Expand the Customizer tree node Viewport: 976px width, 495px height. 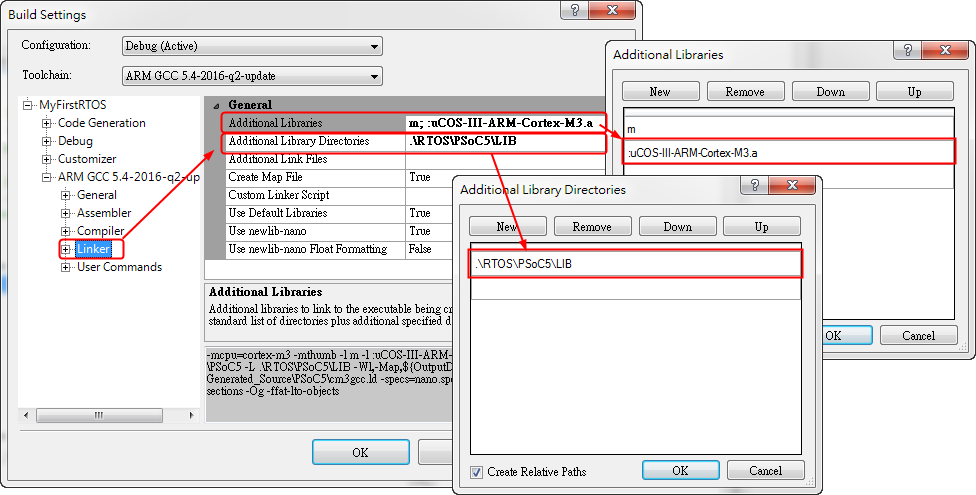point(47,159)
